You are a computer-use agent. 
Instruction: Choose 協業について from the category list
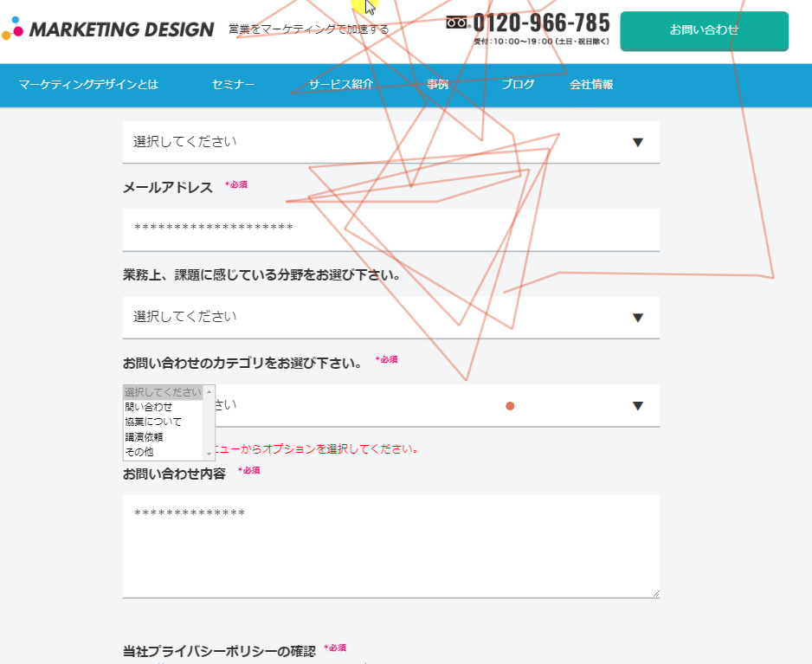pyautogui.click(x=153, y=422)
